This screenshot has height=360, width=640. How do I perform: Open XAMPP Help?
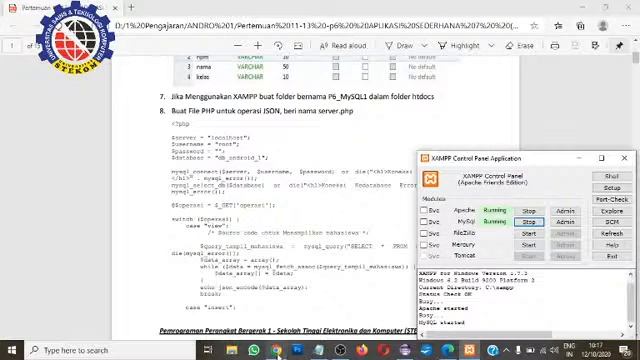[x=612, y=245]
